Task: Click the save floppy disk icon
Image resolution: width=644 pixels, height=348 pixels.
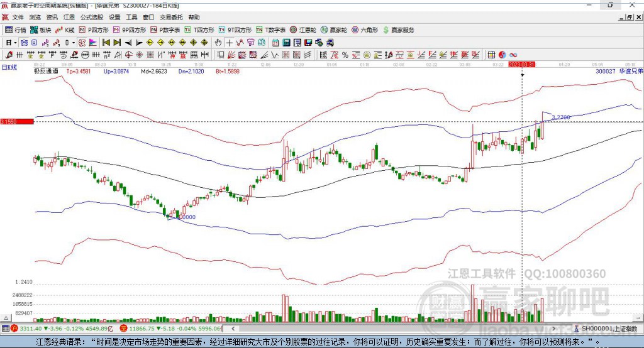Action: pos(308,43)
